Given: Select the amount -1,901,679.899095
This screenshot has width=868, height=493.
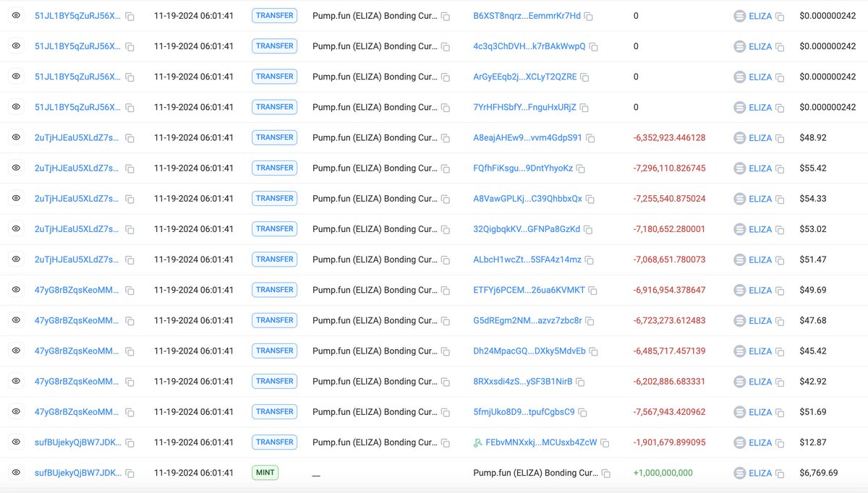Looking at the screenshot, I should 669,442.
